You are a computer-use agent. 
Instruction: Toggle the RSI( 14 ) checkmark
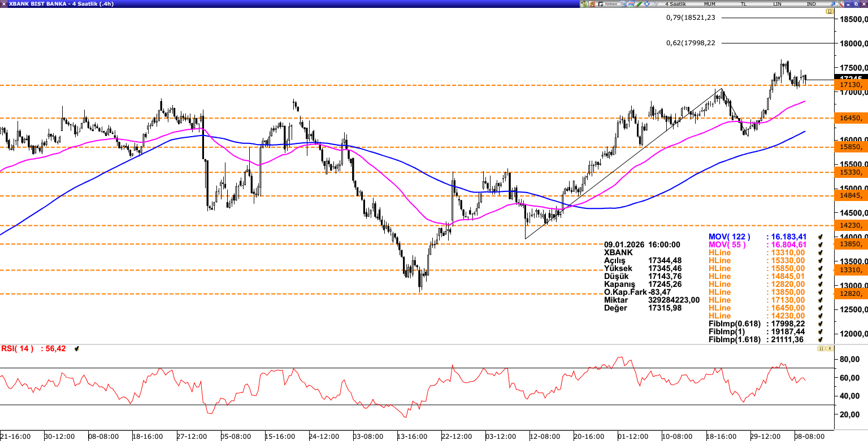click(77, 349)
